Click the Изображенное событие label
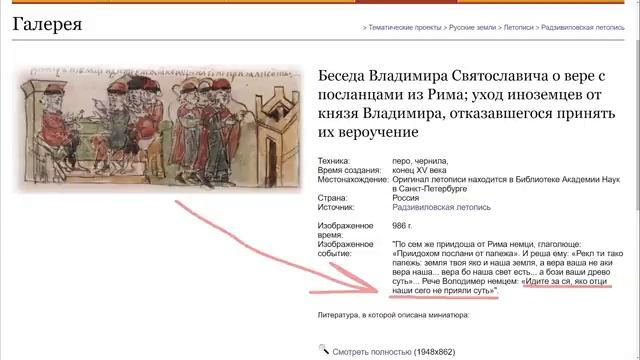Screen dimensions: 640x360 (x=345, y=249)
